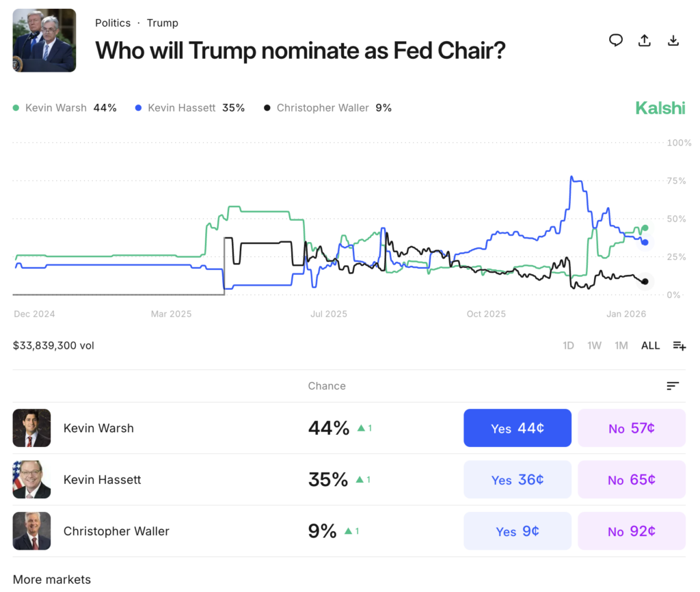Buy Yes 44¢ for Kevin Warsh

point(517,428)
